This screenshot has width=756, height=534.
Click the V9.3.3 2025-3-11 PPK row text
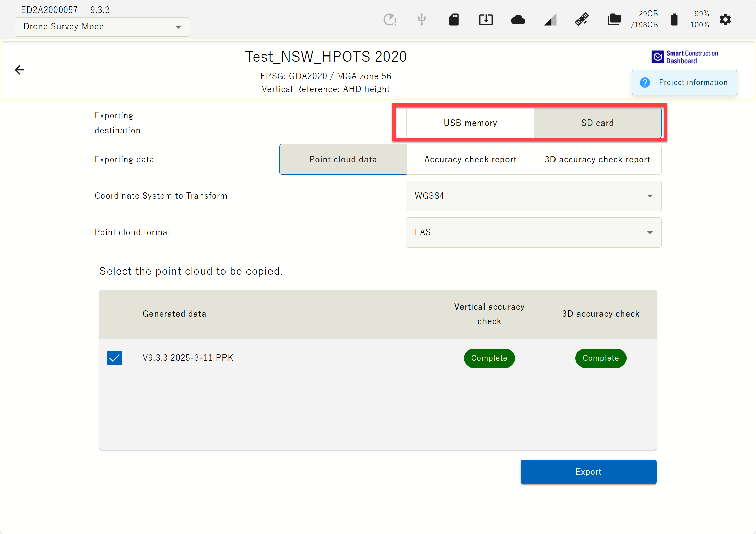click(x=188, y=358)
